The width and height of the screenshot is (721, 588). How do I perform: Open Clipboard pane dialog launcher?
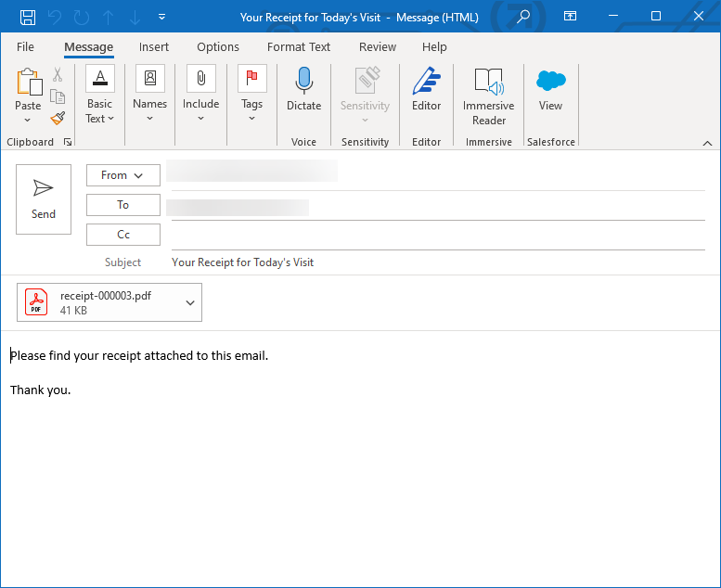(68, 142)
